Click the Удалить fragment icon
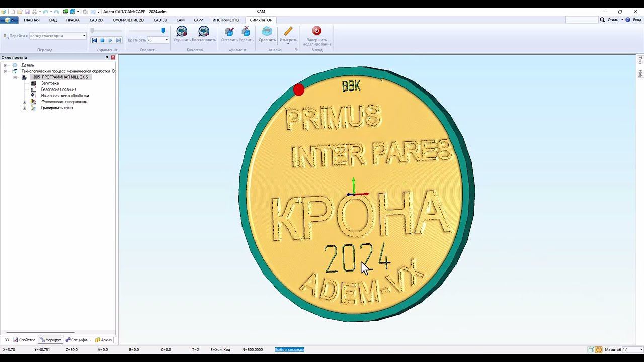644x362 pixels. coord(246,32)
